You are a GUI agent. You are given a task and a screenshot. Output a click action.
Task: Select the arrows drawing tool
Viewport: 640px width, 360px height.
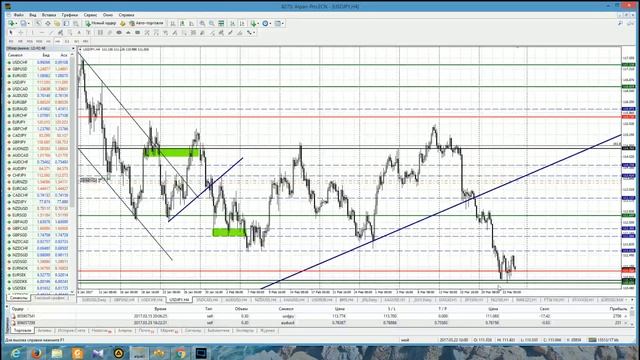[249, 32]
